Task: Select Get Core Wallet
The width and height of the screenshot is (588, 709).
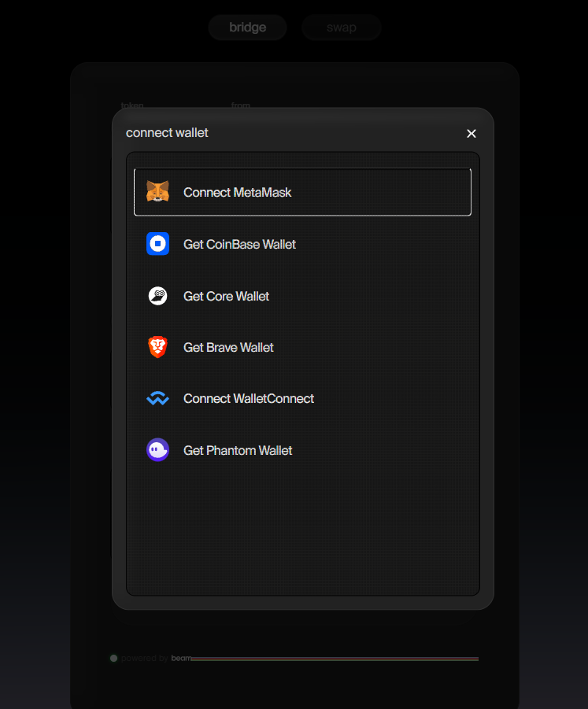Action: pyautogui.click(x=302, y=296)
